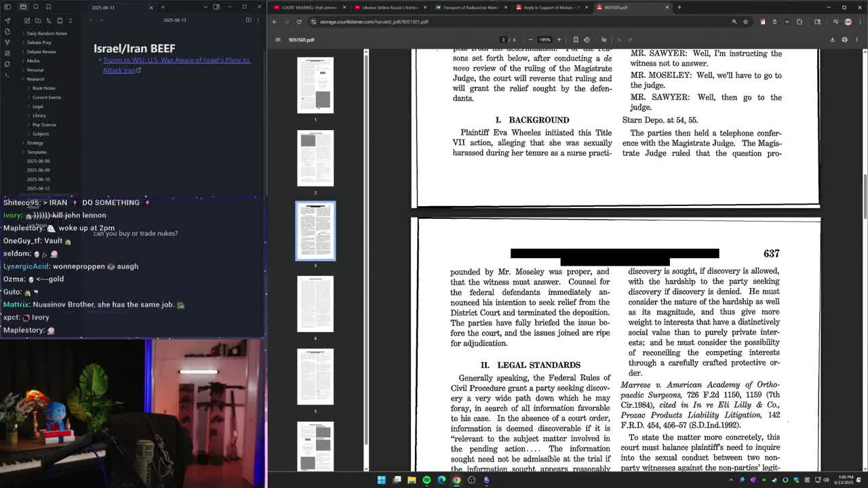This screenshot has height=488, width=868.
Task: Toggle the PDF viewer thumbnail sidebar menu
Action: pos(277,39)
